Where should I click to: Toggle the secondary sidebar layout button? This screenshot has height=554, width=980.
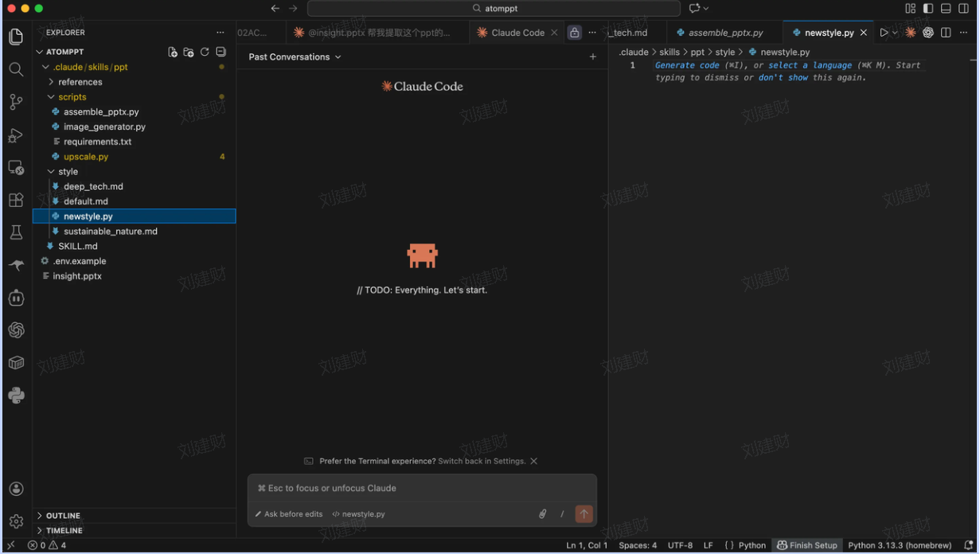click(x=963, y=8)
